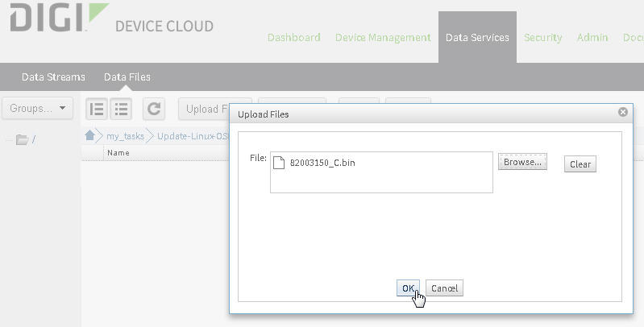Viewport: 644px width, 327px height.
Task: Open the Data Services tab
Action: coord(477,38)
